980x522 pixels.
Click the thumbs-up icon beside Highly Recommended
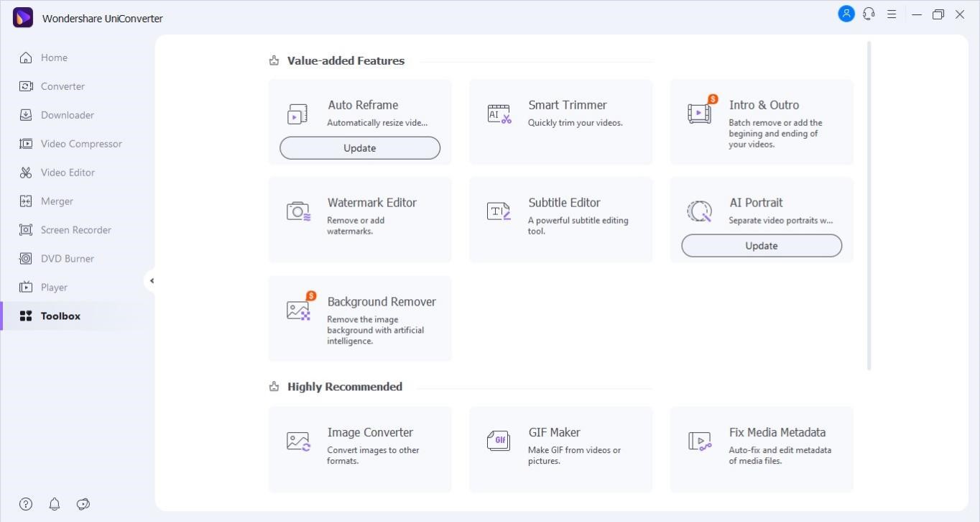[274, 387]
